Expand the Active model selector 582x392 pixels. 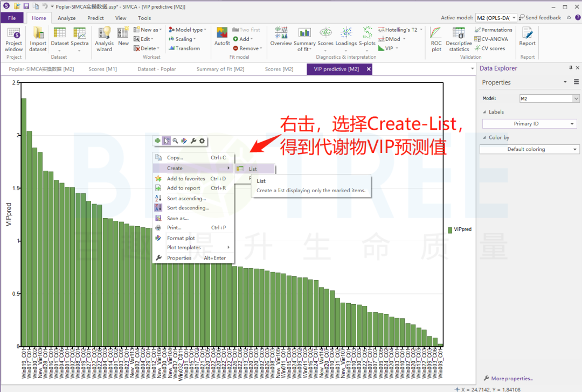514,18
